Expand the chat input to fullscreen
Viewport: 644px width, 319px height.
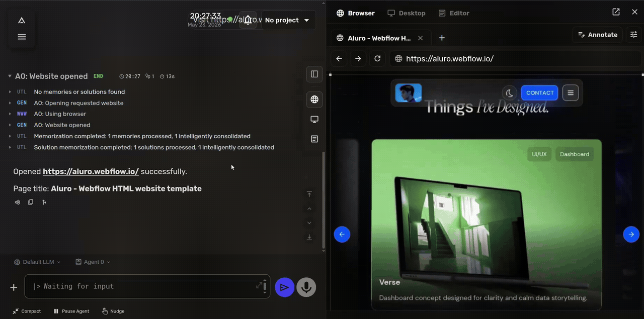(x=259, y=285)
